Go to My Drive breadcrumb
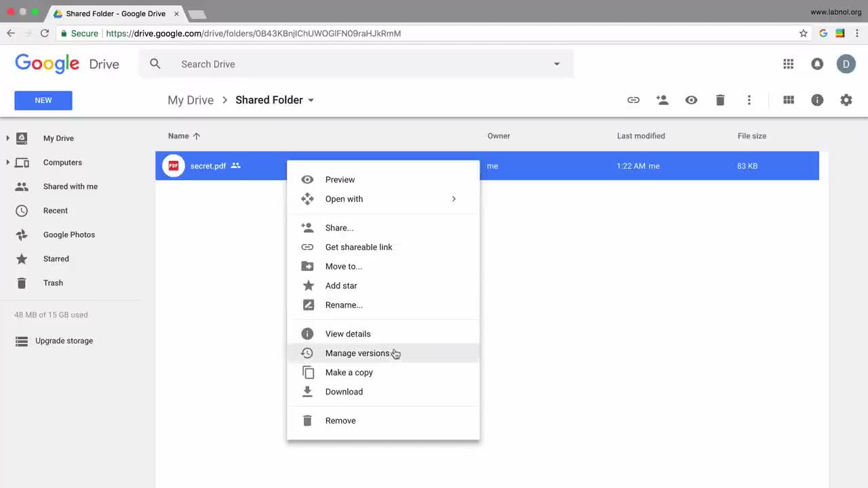This screenshot has width=868, height=488. pos(191,100)
